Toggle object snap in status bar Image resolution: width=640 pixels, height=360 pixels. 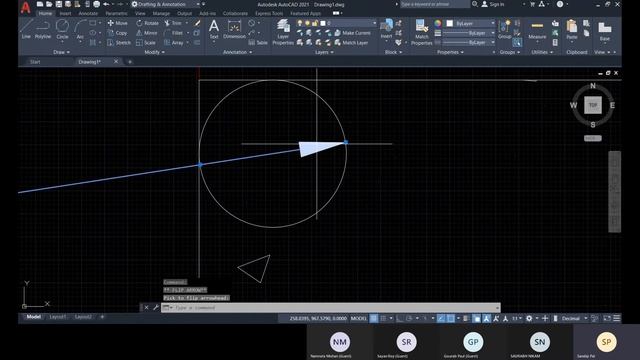tap(451, 318)
